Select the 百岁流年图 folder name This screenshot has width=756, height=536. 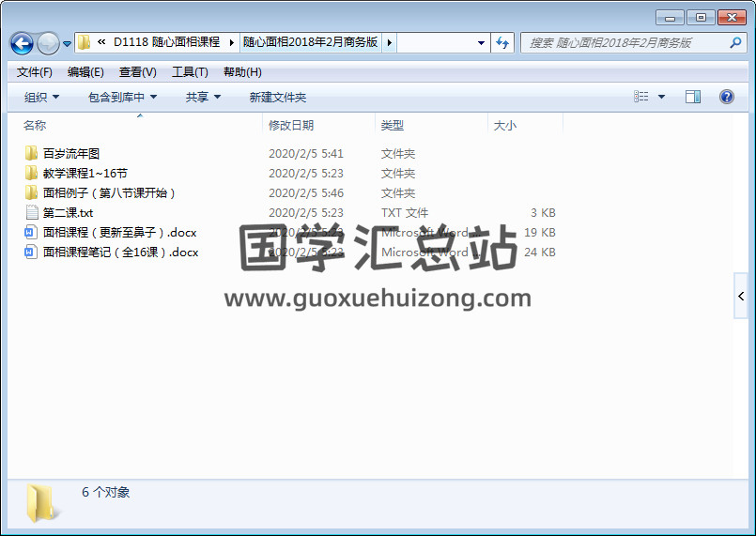[71, 154]
